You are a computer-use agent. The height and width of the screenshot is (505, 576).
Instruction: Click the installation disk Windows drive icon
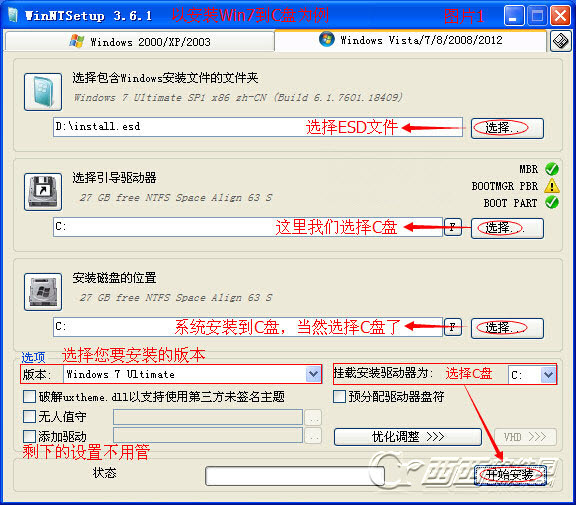point(43,292)
